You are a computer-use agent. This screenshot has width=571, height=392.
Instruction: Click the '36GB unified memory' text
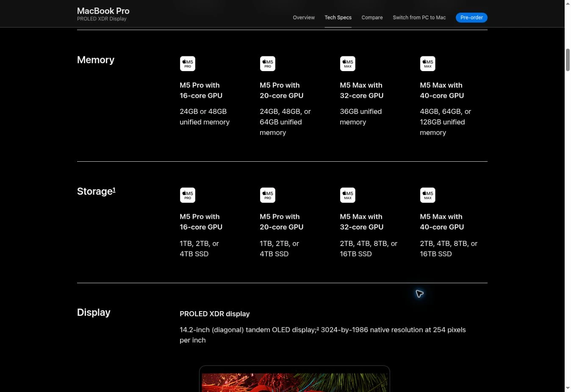[x=361, y=117]
